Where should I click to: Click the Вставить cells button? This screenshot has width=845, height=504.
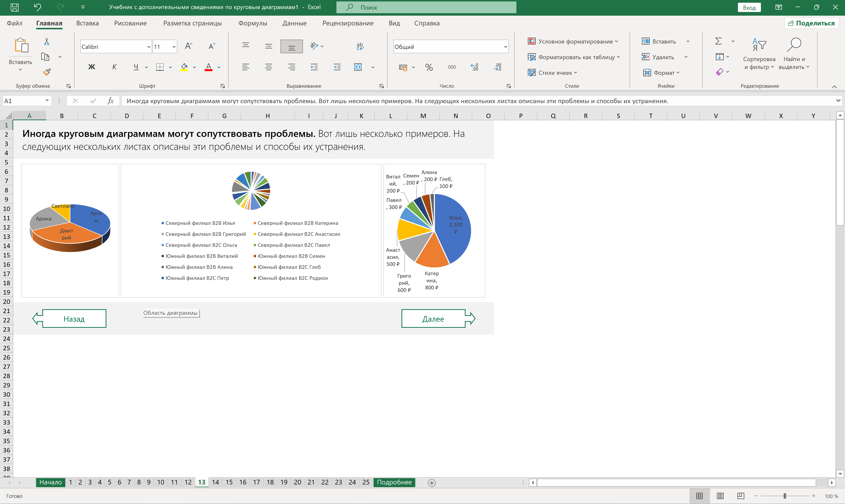(659, 42)
